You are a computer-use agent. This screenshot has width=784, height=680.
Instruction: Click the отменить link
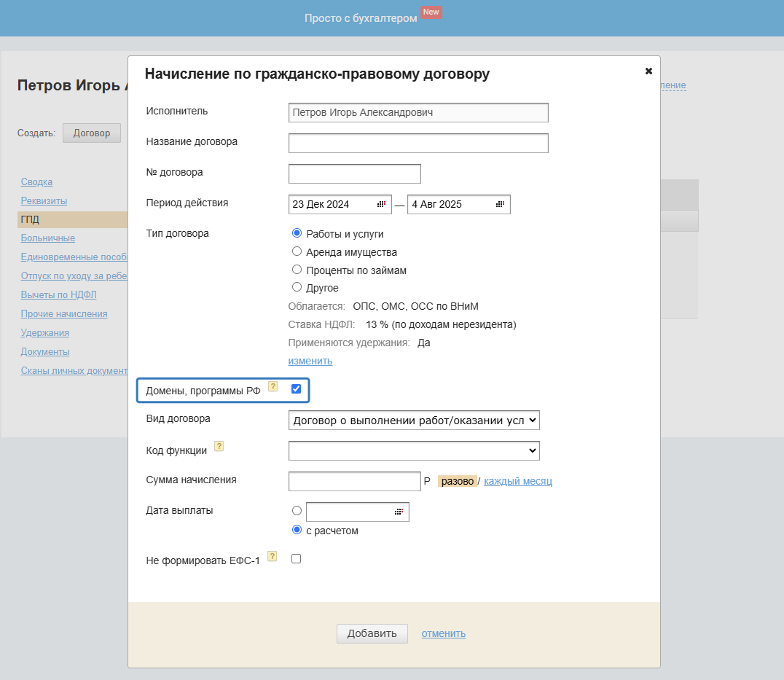[443, 633]
